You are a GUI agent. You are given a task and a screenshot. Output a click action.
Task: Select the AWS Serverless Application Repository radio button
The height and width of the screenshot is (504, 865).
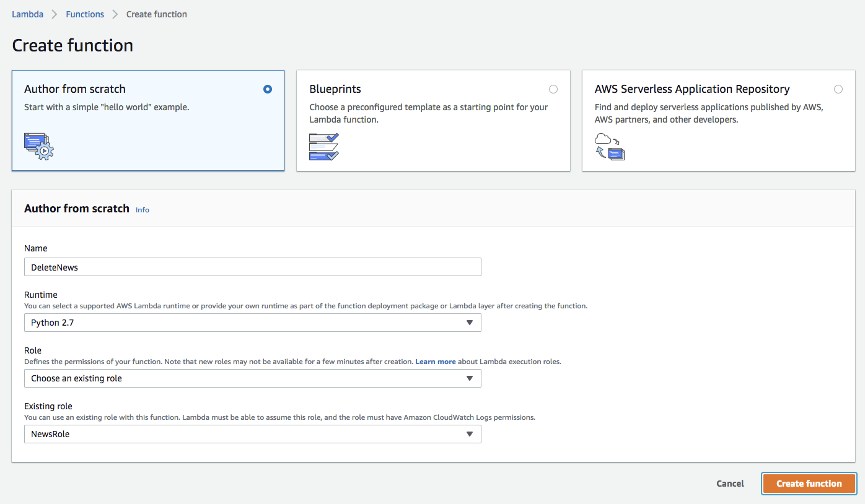click(x=838, y=89)
